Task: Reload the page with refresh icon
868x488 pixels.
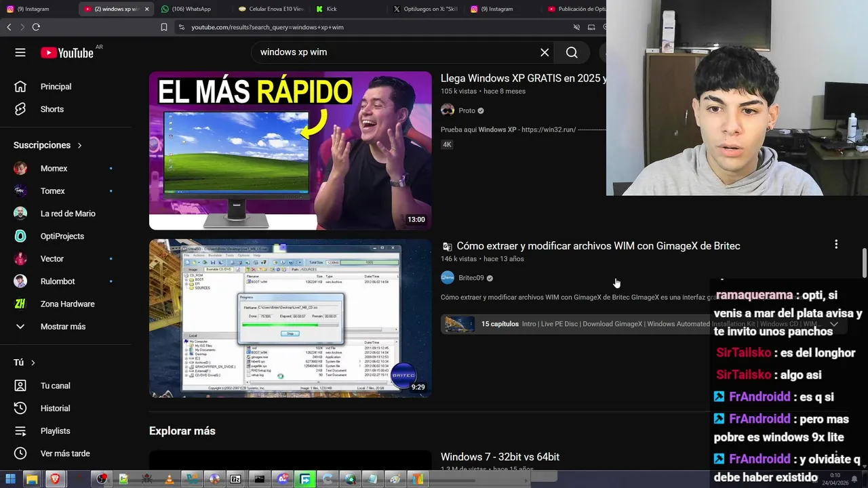Action: (x=36, y=27)
